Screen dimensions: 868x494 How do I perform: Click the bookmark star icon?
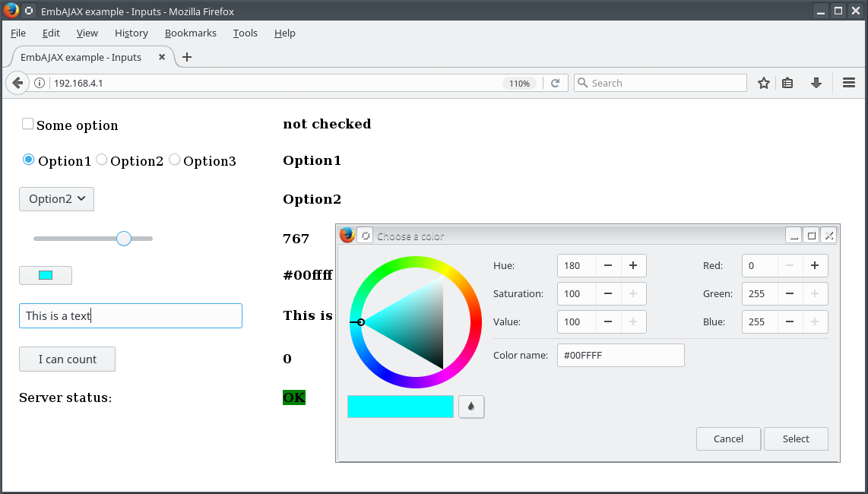click(x=763, y=82)
